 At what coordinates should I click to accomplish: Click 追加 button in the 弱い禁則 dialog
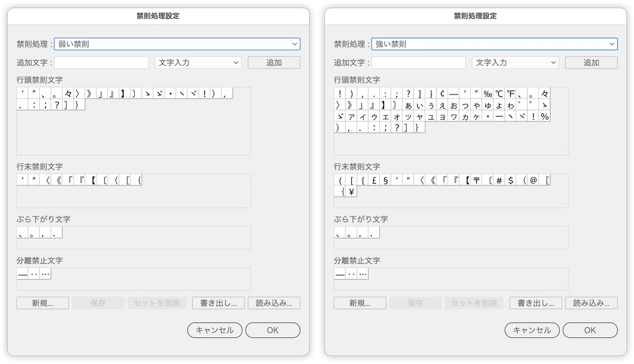tap(274, 62)
